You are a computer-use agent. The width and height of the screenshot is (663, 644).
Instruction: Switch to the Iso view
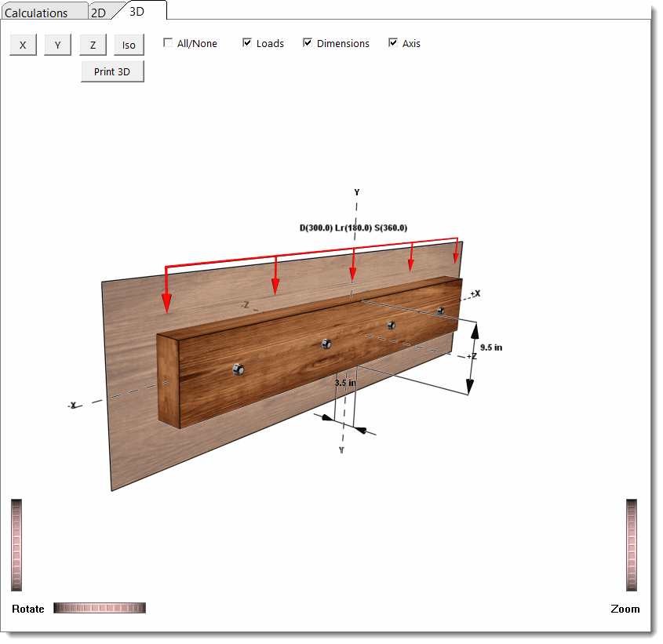click(x=128, y=45)
